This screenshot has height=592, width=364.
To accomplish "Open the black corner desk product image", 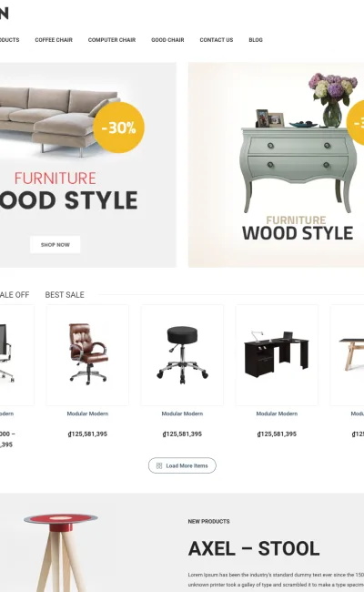I will click(x=277, y=355).
